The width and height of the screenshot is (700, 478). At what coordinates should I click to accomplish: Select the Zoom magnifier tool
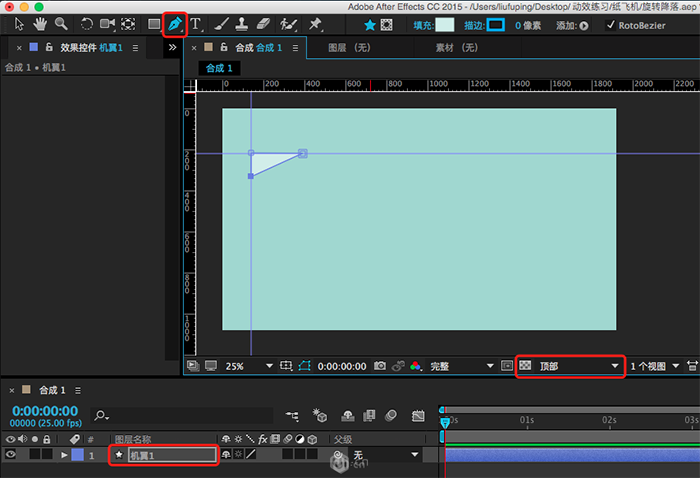(61, 24)
